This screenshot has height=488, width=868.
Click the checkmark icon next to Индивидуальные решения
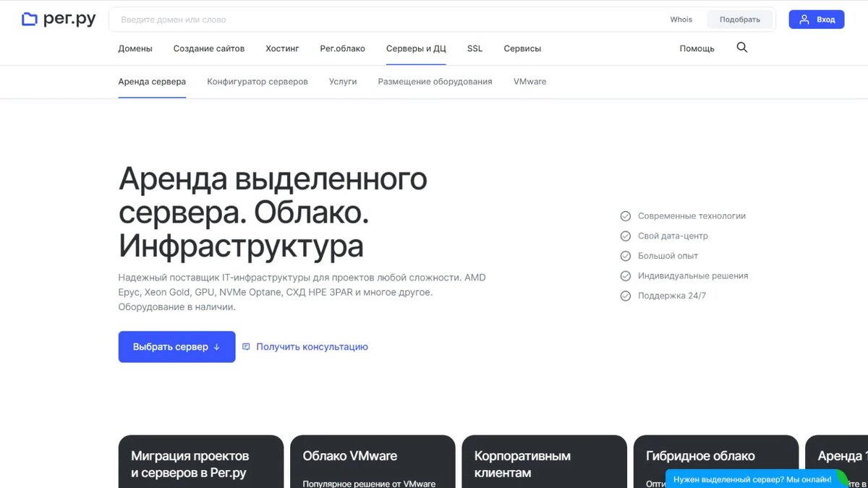(626, 275)
